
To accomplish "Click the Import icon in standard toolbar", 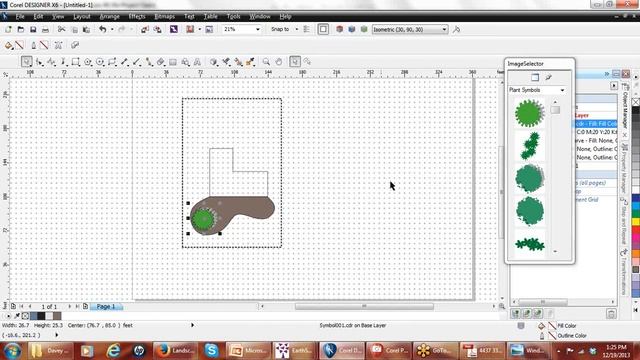I will pyautogui.click(x=145, y=29).
